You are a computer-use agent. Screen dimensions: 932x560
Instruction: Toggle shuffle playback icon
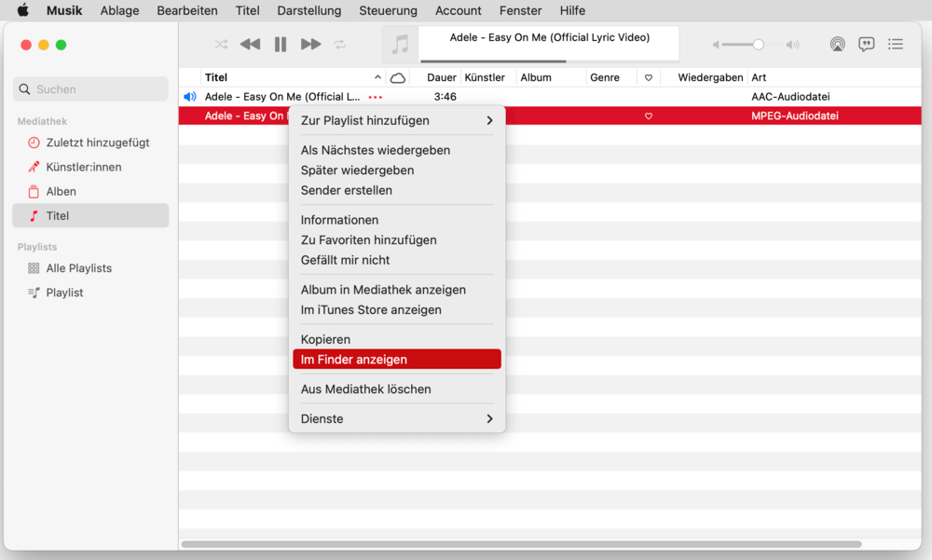pos(221,44)
